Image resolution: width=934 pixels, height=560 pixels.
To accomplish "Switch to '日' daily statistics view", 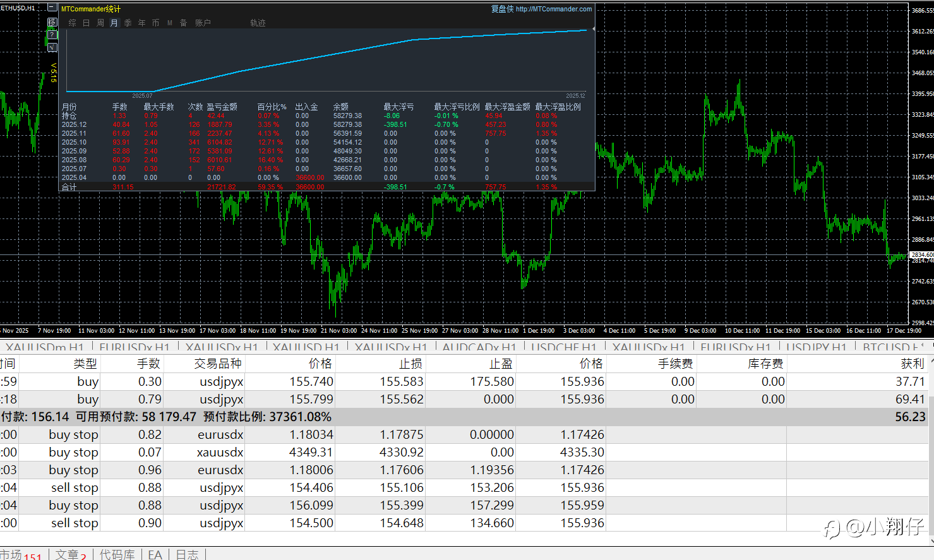I will click(86, 23).
